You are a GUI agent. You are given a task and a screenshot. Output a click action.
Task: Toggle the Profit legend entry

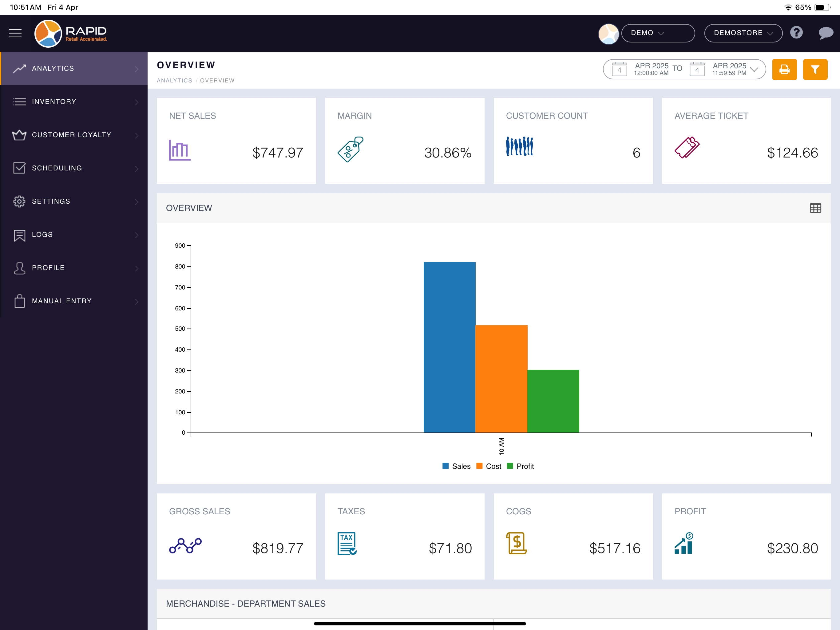(521, 466)
